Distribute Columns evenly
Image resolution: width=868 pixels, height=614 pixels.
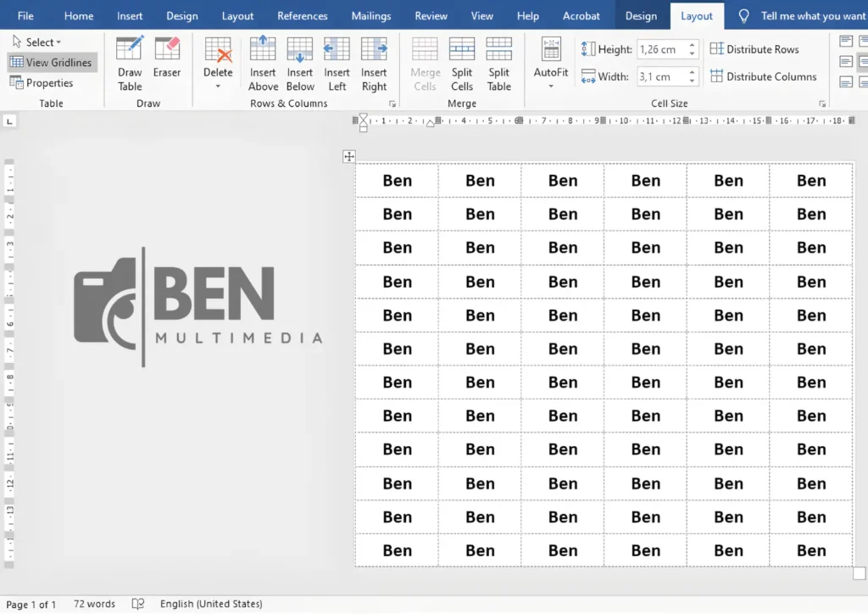click(x=764, y=76)
